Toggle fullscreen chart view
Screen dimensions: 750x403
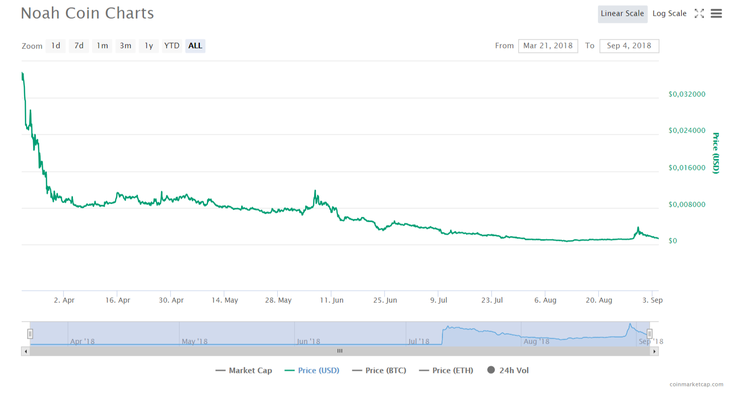click(x=699, y=14)
